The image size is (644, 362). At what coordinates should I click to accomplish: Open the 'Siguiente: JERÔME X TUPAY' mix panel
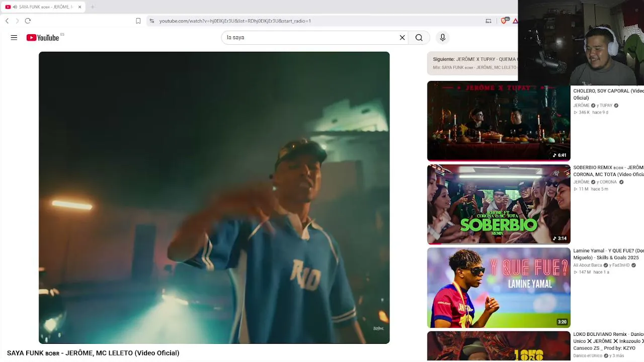coord(472,63)
